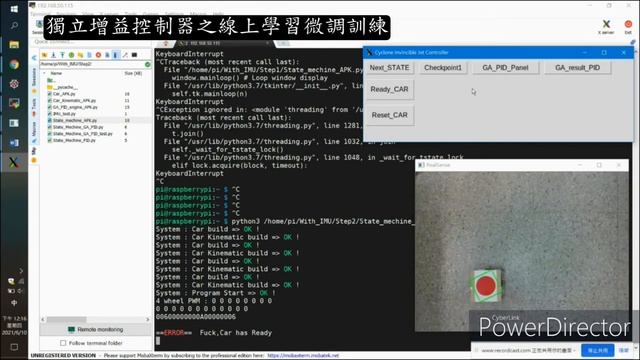Select State_mechine_APK.py in the file list

[x=72, y=120]
